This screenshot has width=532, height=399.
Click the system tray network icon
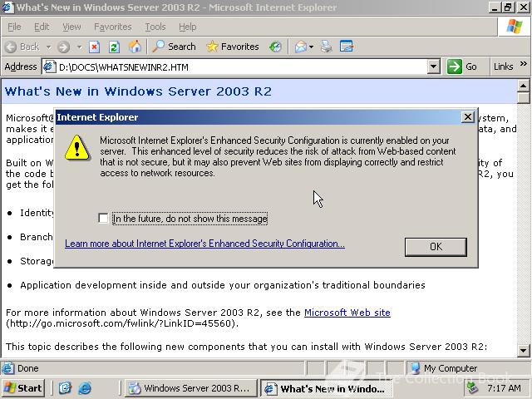[x=473, y=388]
